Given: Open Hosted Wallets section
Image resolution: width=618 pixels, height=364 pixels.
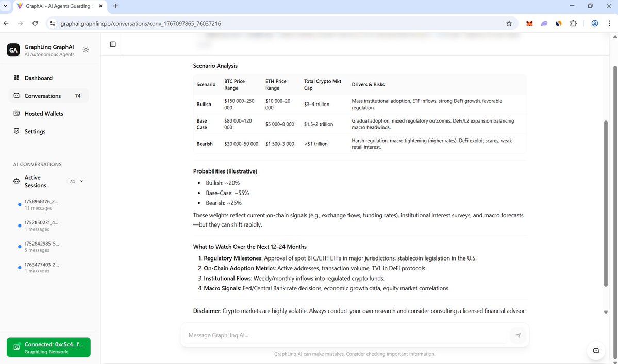Looking at the screenshot, I should [48, 113].
